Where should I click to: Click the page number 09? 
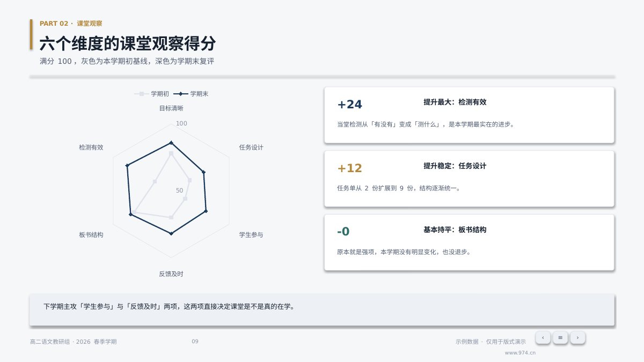pyautogui.click(x=195, y=342)
